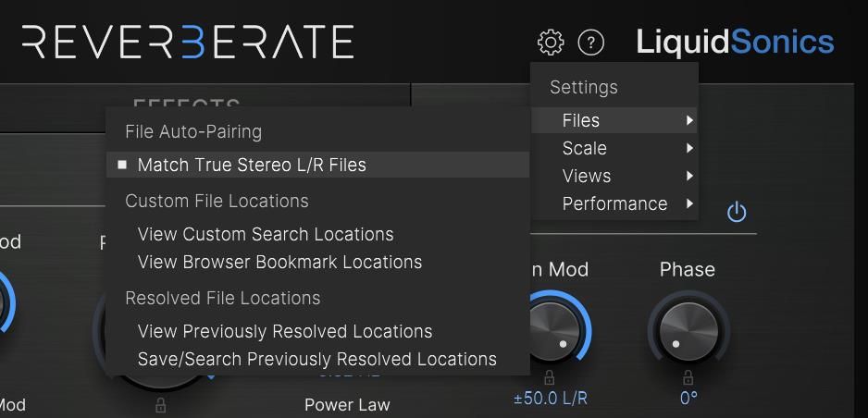Open the Files submenu
Image resolution: width=868 pixels, height=418 pixels.
[x=614, y=120]
